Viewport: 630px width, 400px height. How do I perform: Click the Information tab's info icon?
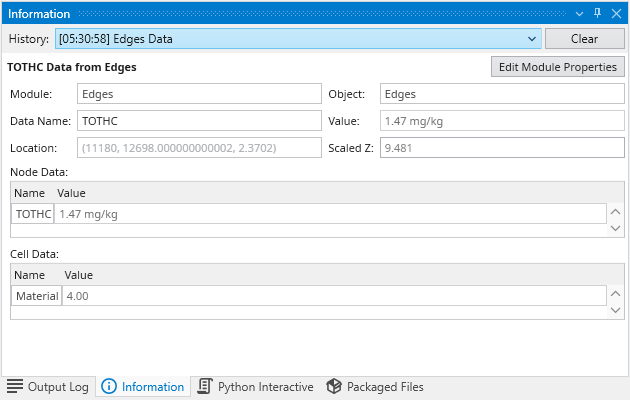tap(109, 387)
